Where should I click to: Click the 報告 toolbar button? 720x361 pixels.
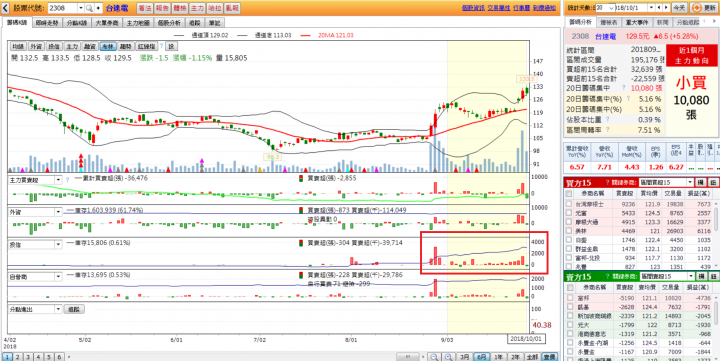[x=162, y=8]
